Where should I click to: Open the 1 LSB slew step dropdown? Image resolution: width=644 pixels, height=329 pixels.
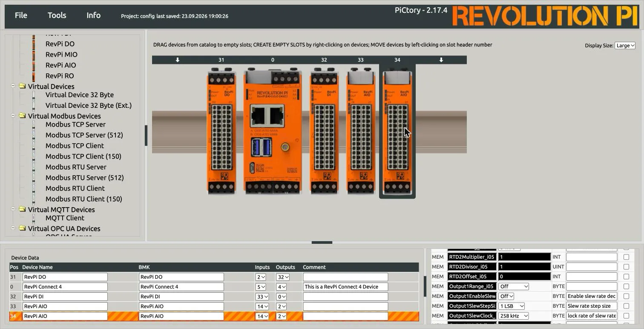click(x=511, y=306)
